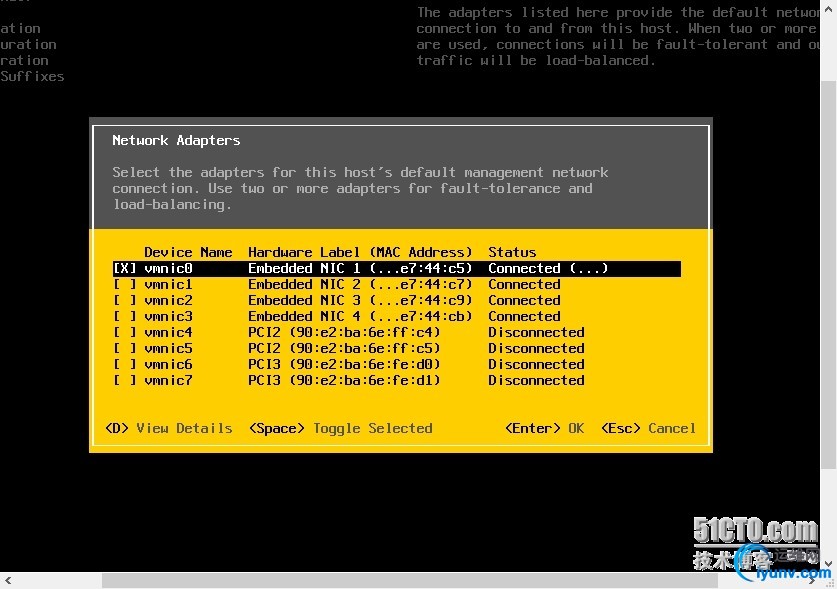837x589 pixels.
Task: Check the vmnic5 adapter checkbox
Action: [x=124, y=349]
